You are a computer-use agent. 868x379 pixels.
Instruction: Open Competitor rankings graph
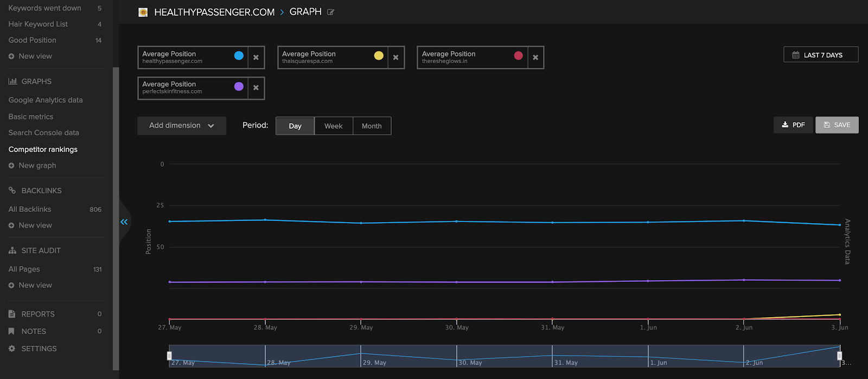[x=43, y=149]
